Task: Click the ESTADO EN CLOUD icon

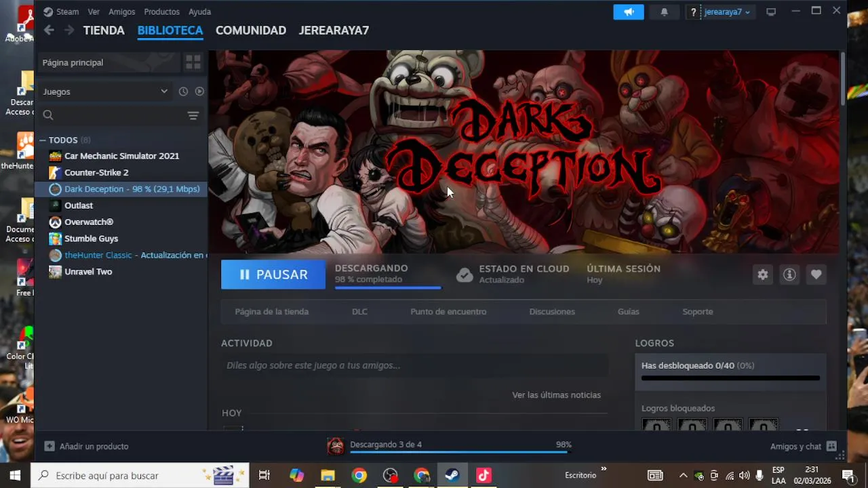Action: tap(465, 274)
